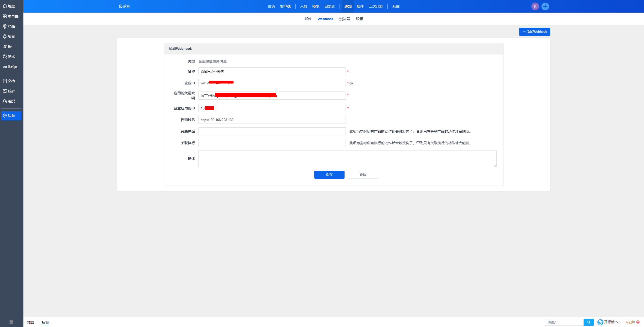Open the 关联产品 product selector
Image resolution: width=644 pixels, height=327 pixels.
pyautogui.click(x=272, y=131)
